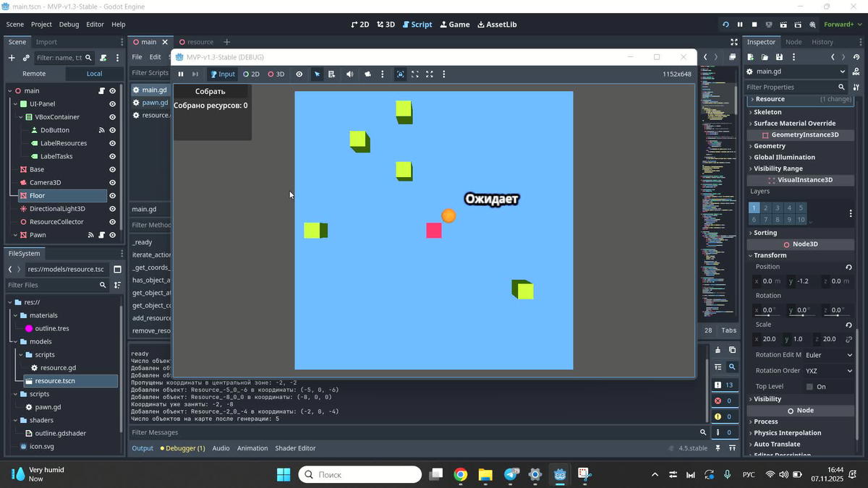868x488 pixels.
Task: Add a new child node
Action: tap(12, 58)
